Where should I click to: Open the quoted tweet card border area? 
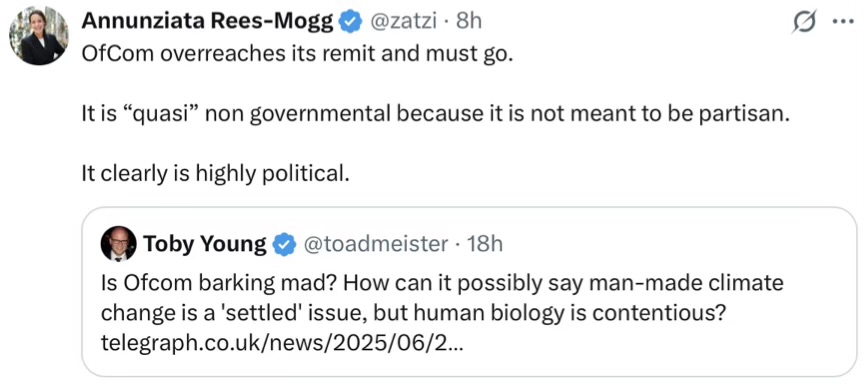(x=469, y=292)
